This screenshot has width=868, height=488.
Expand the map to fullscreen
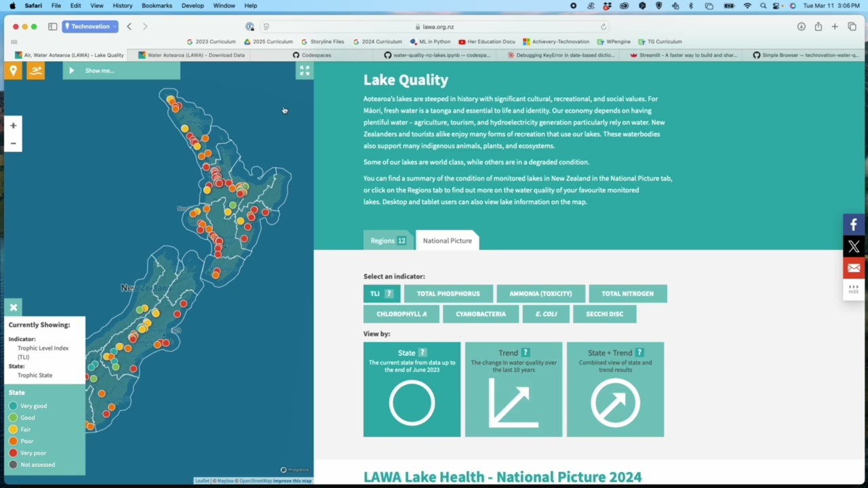pyautogui.click(x=304, y=70)
